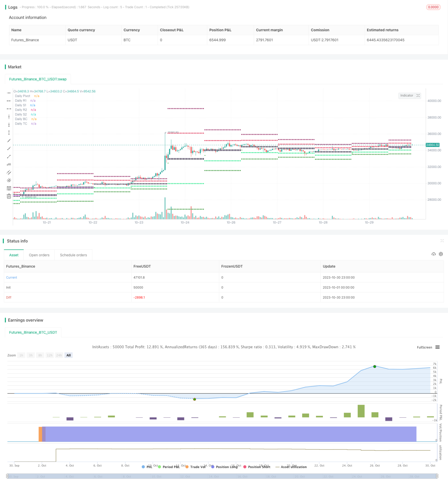Toggle PnL series in chart legend
The width and height of the screenshot is (448, 486).
click(147, 467)
